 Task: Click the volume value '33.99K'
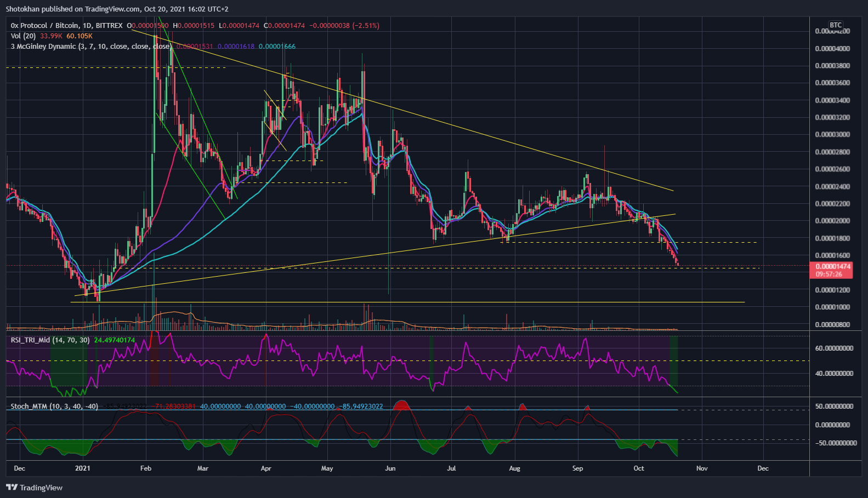click(x=51, y=36)
